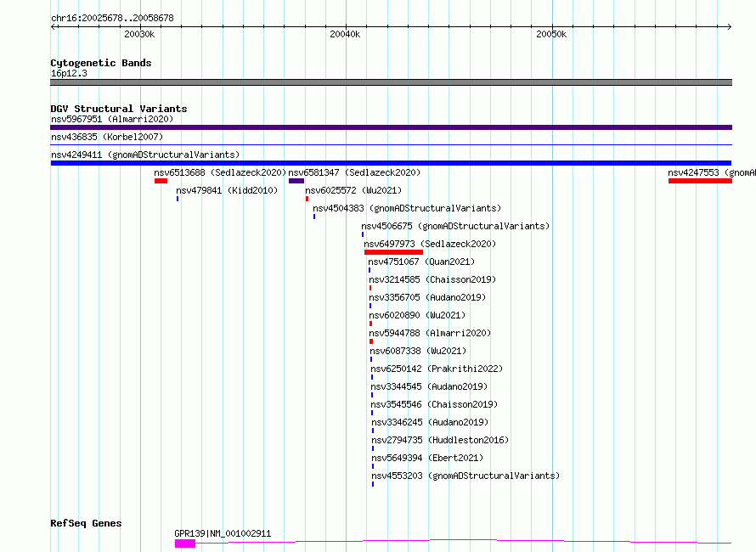Click the 20050k ruler tick label
756x552 pixels.
coord(551,34)
